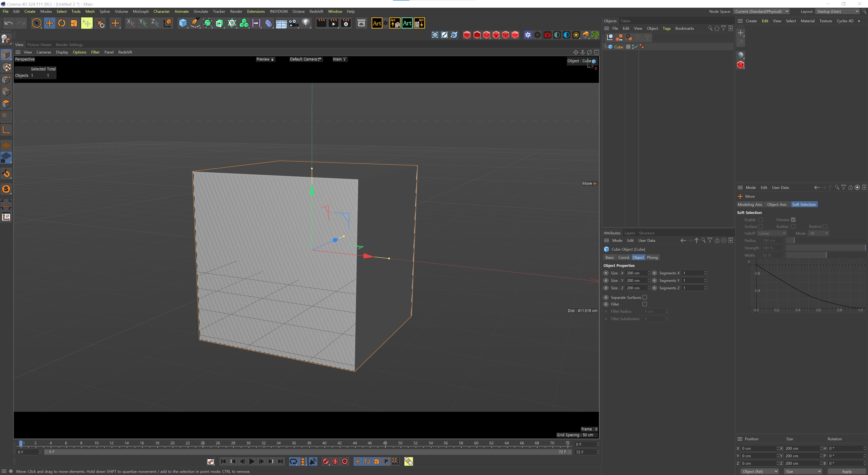This screenshot has width=868, height=475.
Task: Click frame 0 on the timeline
Action: [x=21, y=443]
